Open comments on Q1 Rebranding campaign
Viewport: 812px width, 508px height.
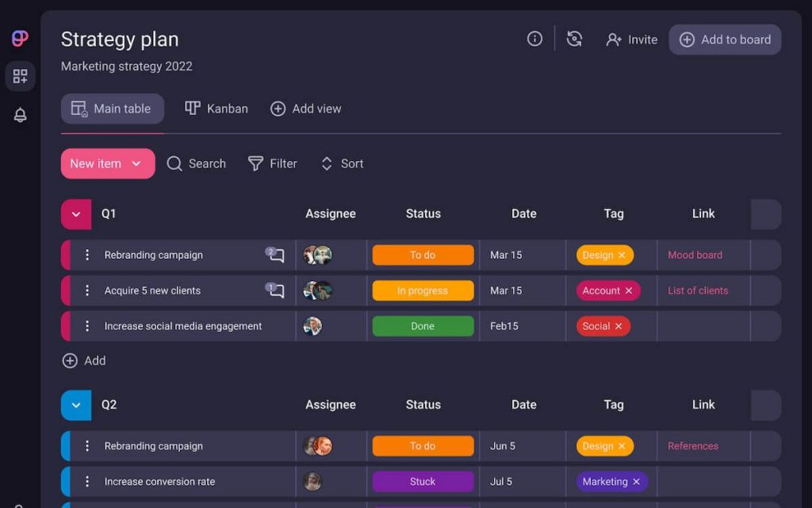[274, 255]
